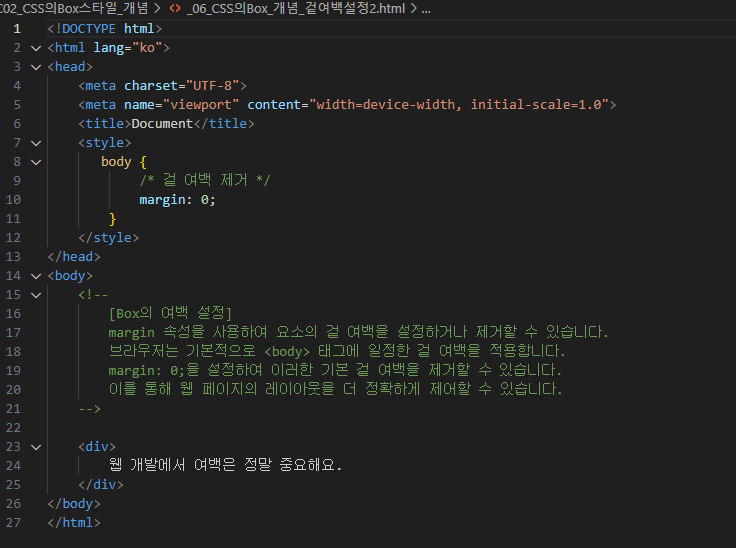
Task: Click line number 1 in the gutter
Action: click(17, 29)
